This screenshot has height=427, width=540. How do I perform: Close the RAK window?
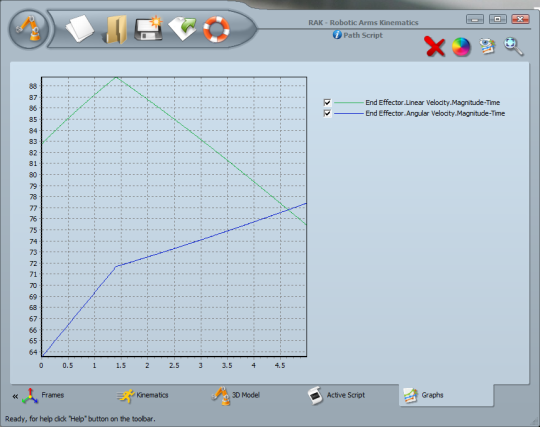coord(520,19)
